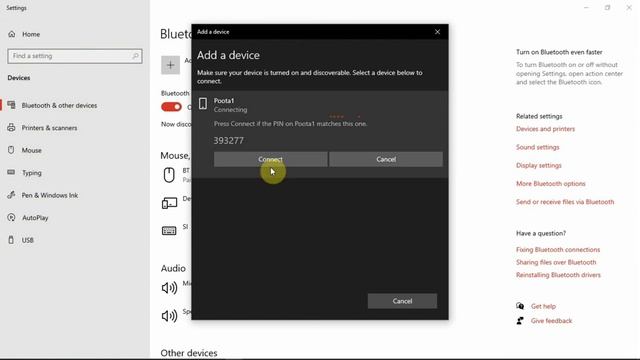Open Devices and printers link

point(545,129)
